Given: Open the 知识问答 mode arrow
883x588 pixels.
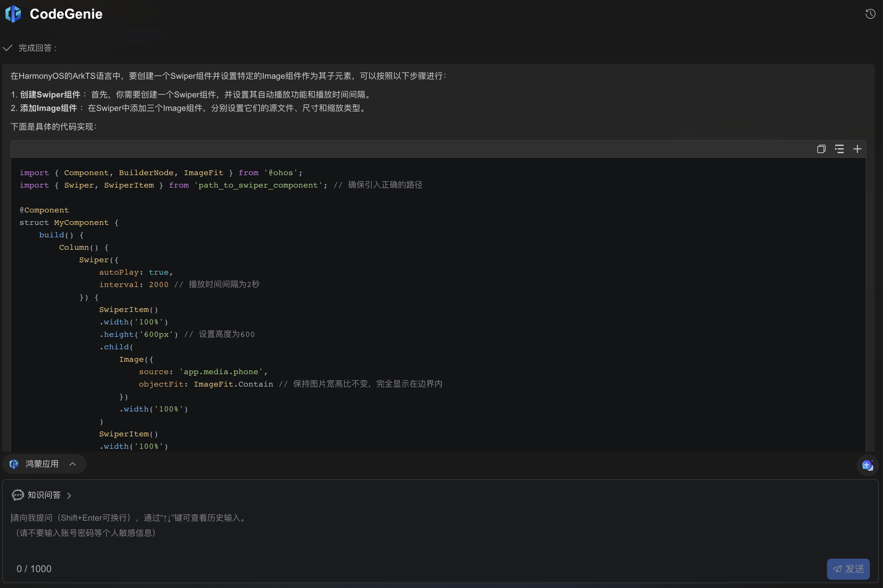Looking at the screenshot, I should click(x=69, y=496).
